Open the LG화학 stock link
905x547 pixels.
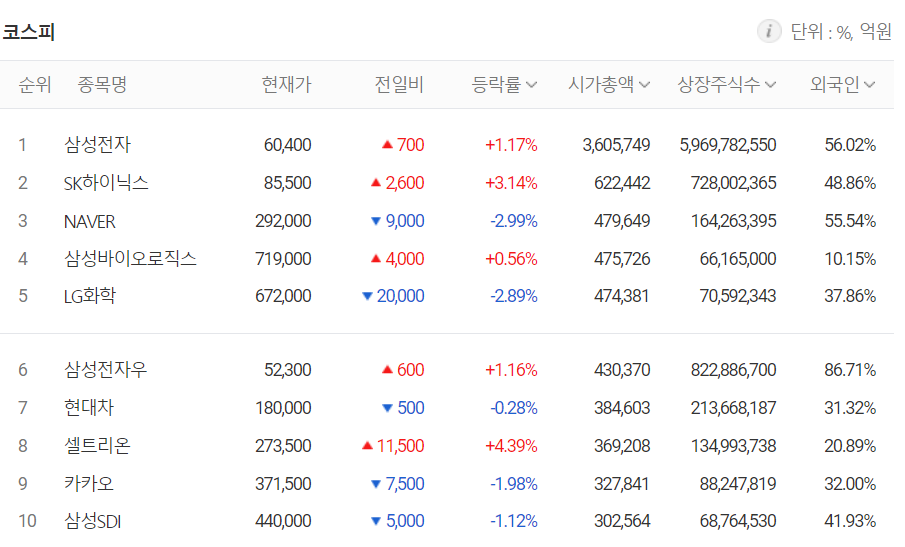[x=90, y=296]
